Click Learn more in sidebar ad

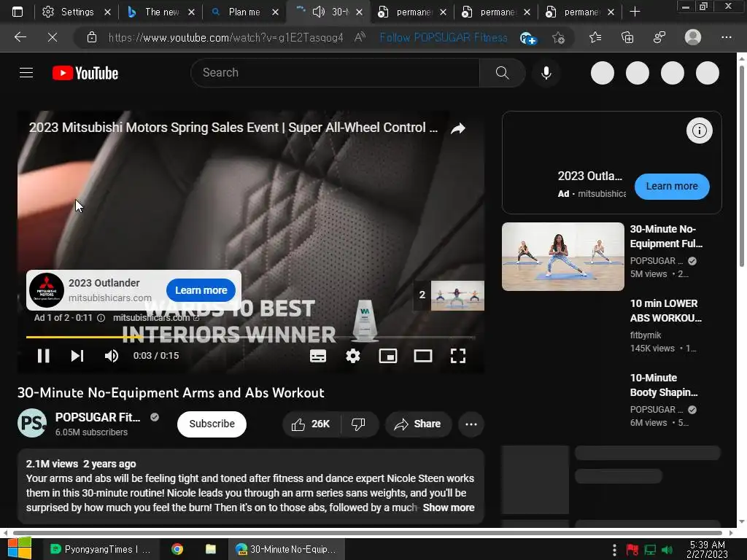pyautogui.click(x=672, y=186)
